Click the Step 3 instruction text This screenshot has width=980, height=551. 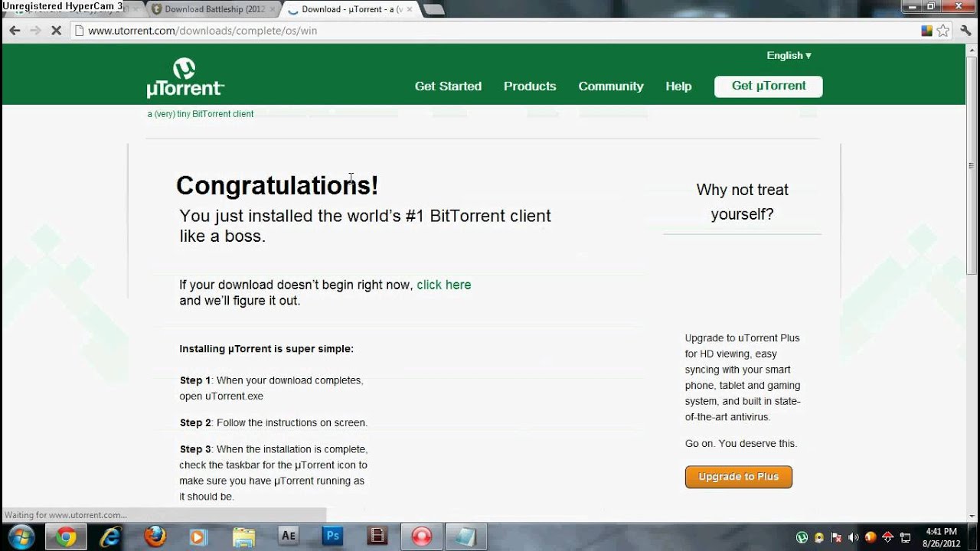click(x=273, y=473)
